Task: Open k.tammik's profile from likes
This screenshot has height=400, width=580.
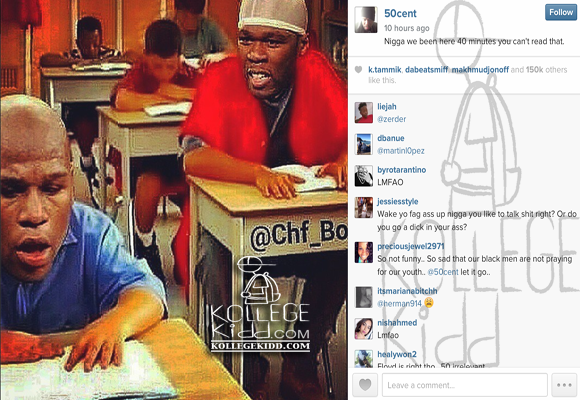Action: coord(385,70)
